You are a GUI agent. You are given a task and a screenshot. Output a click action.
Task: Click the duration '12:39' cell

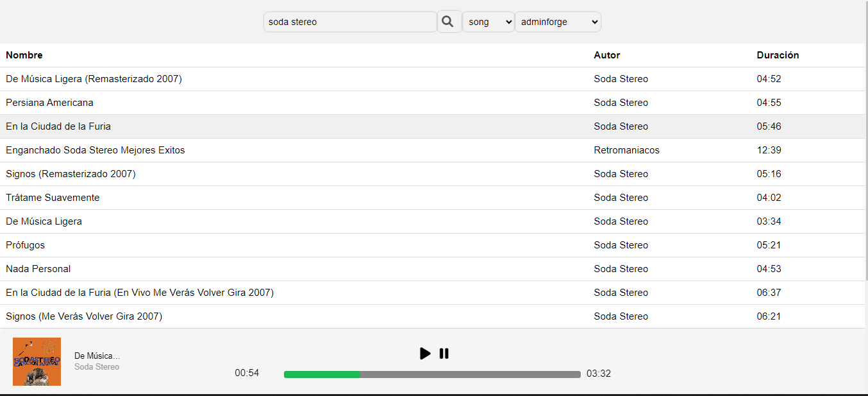pos(769,150)
